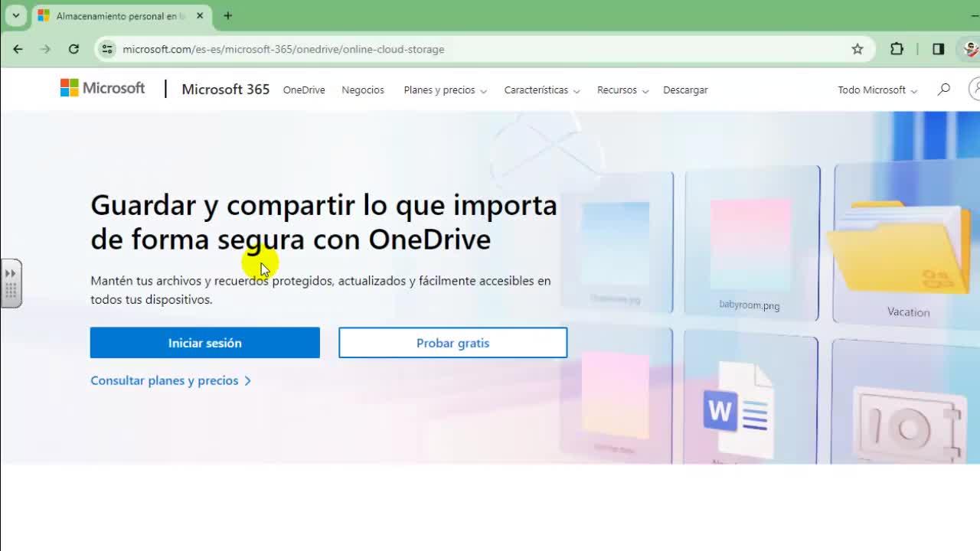Bookmark this page with the star icon
The height and width of the screenshot is (551, 980).
(857, 49)
